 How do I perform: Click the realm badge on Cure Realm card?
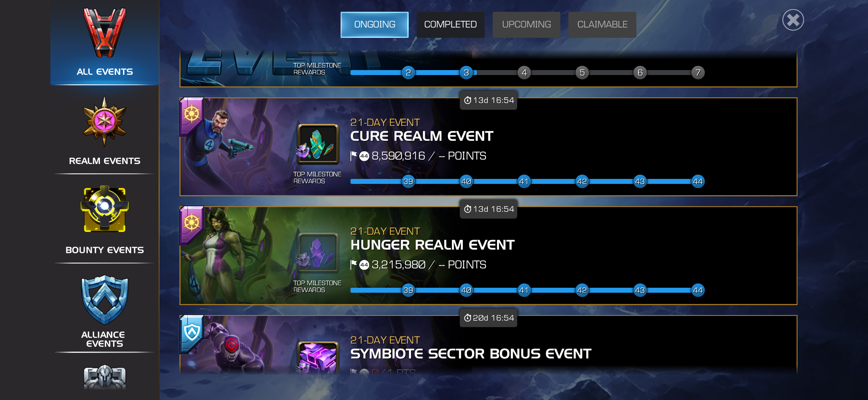click(192, 115)
